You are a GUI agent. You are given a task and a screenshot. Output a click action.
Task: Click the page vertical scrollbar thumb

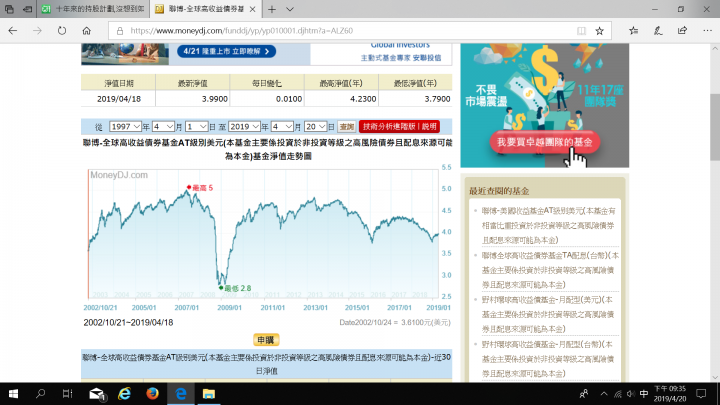click(x=715, y=126)
